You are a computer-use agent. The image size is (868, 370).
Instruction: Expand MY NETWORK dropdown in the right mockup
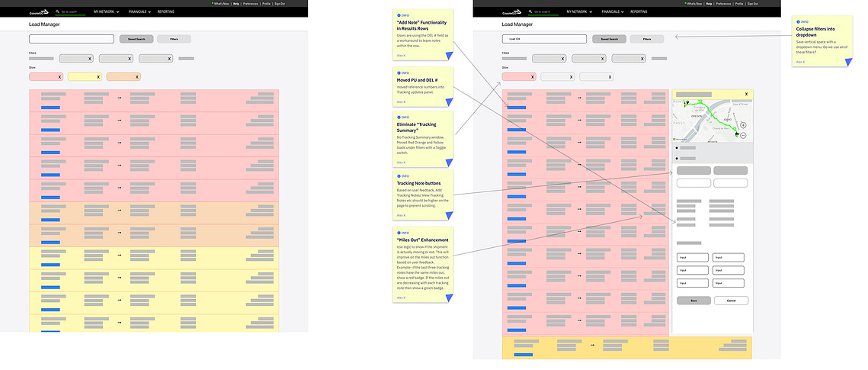click(579, 11)
